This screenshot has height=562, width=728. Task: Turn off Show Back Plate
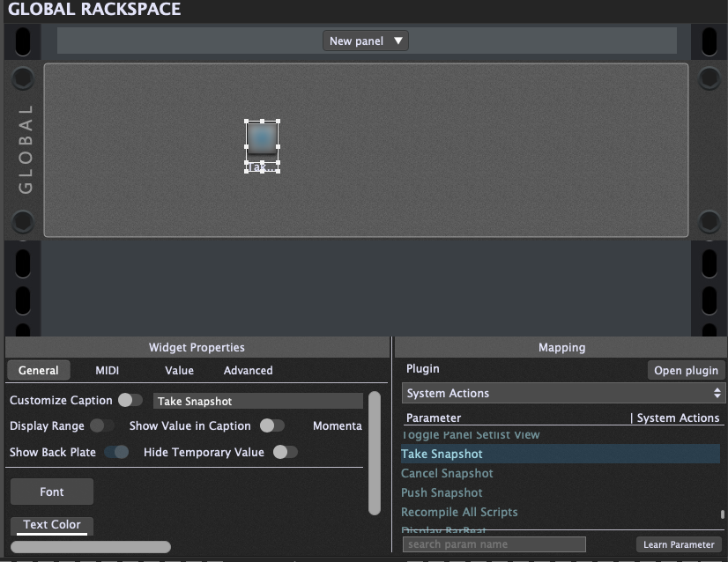pyautogui.click(x=116, y=452)
